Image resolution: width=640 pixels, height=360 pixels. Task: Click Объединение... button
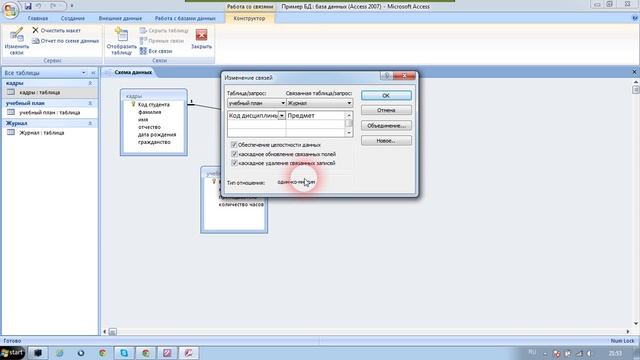(386, 126)
